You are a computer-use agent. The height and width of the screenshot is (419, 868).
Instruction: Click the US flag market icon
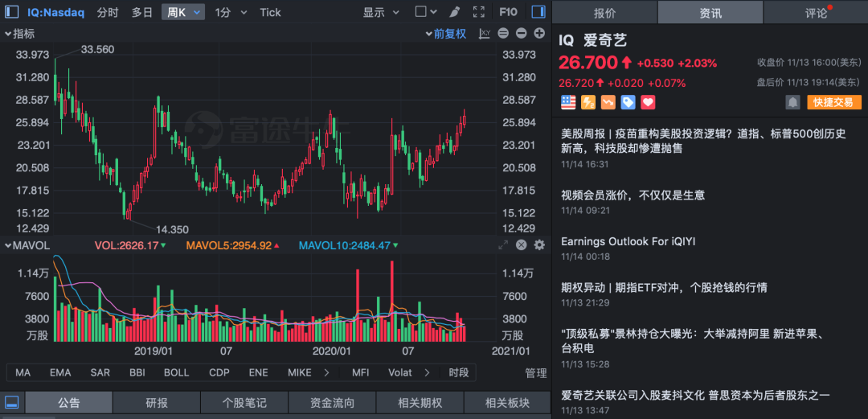coord(568,102)
